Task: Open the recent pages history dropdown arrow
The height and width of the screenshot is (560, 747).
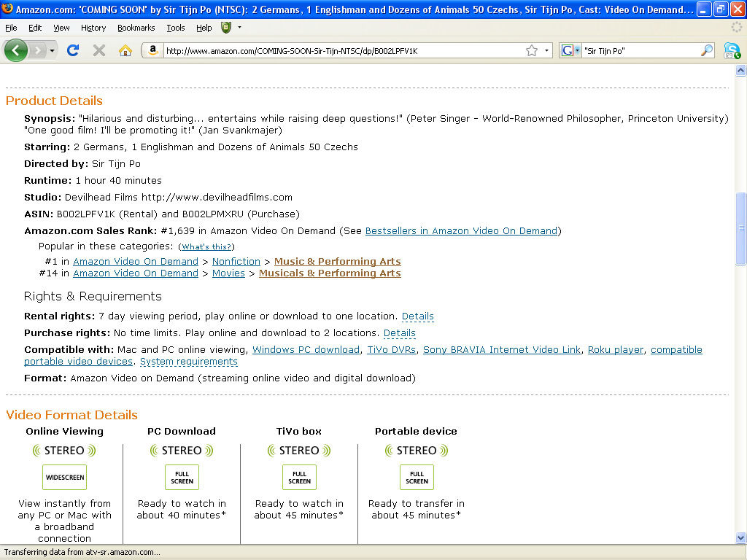Action: 52,50
